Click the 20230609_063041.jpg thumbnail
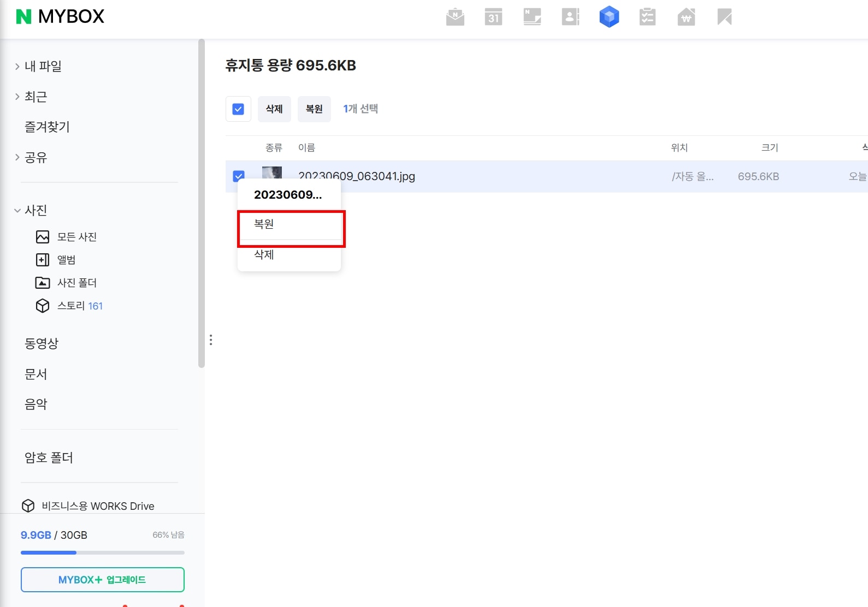Viewport: 868px width, 607px height. pos(272,172)
